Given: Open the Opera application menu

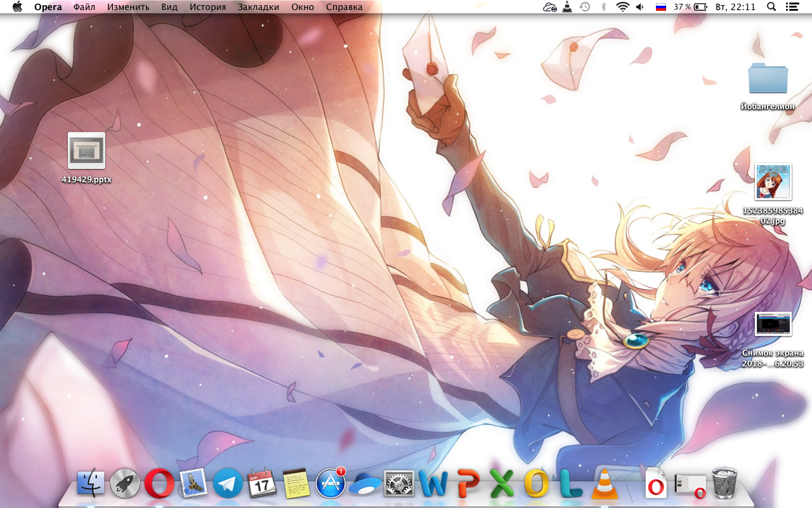Looking at the screenshot, I should [x=48, y=7].
